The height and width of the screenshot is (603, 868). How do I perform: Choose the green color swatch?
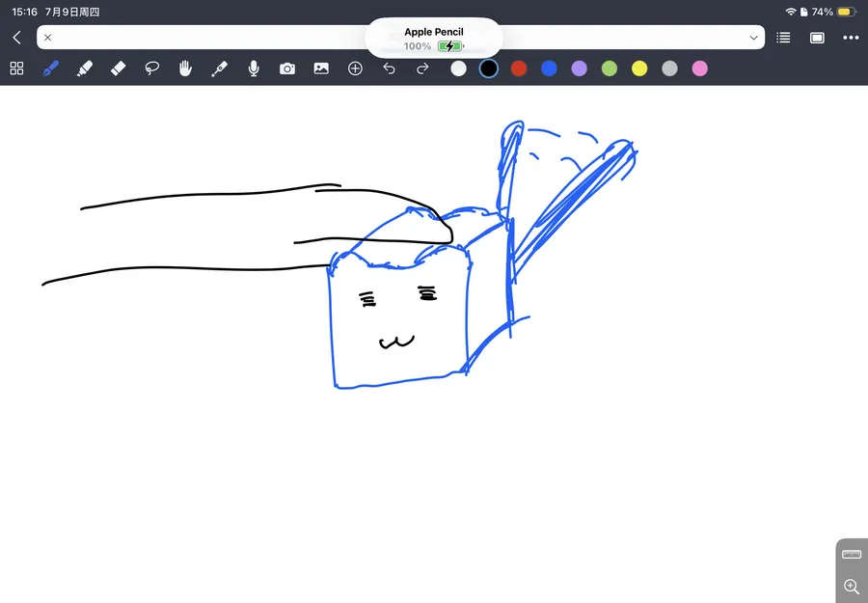point(609,69)
